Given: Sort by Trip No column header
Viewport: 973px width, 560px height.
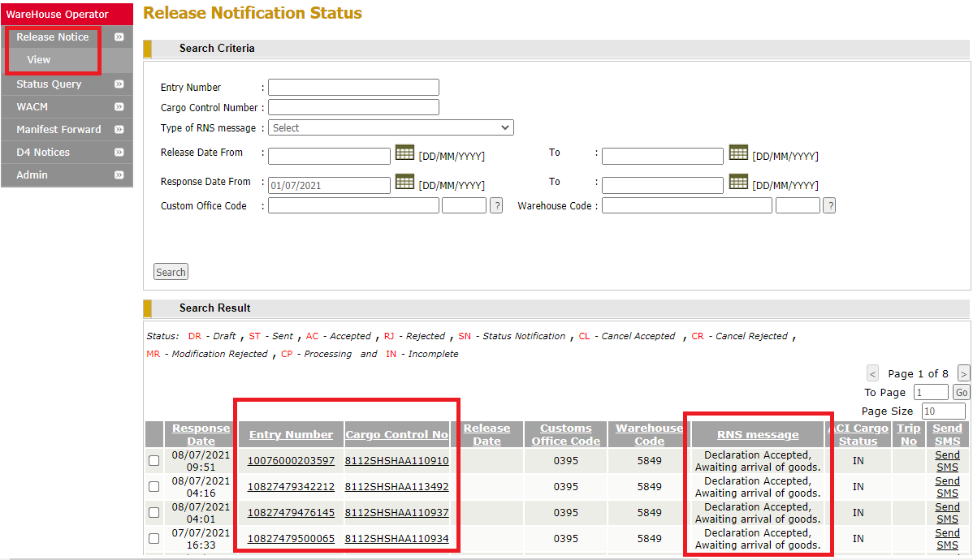Looking at the screenshot, I should (909, 435).
